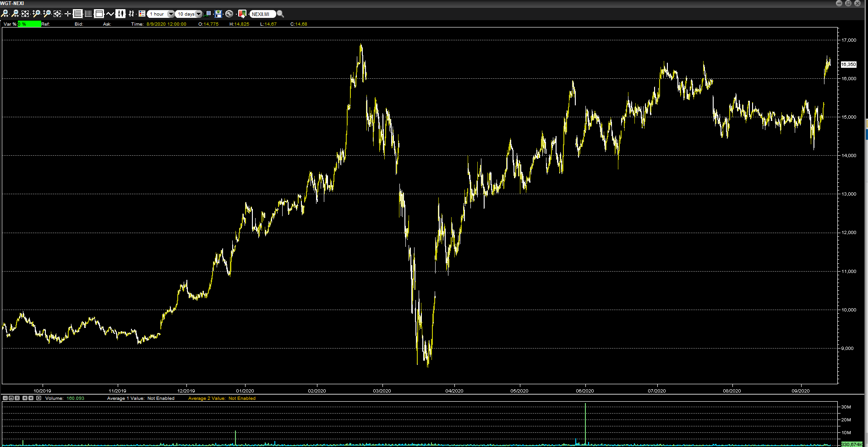This screenshot has width=868, height=447.
Task: Select the crosshair cursor tool
Action: (68, 14)
